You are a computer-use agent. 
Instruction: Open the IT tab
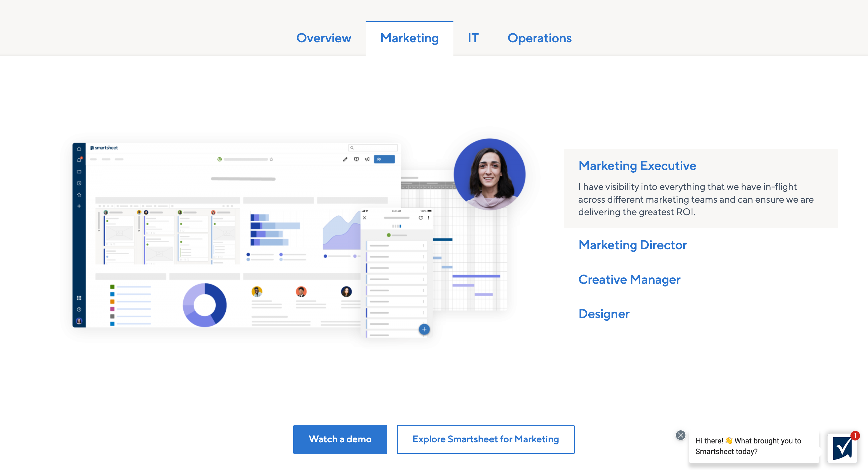click(473, 38)
